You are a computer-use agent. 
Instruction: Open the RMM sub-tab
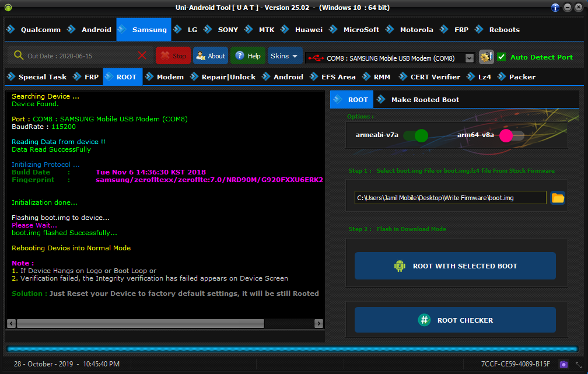tap(376, 77)
